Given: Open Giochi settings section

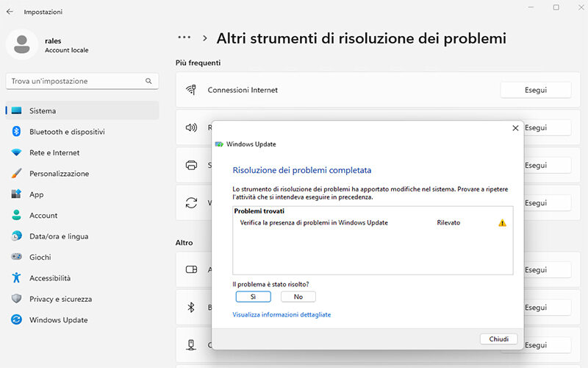Looking at the screenshot, I should coord(82,257).
